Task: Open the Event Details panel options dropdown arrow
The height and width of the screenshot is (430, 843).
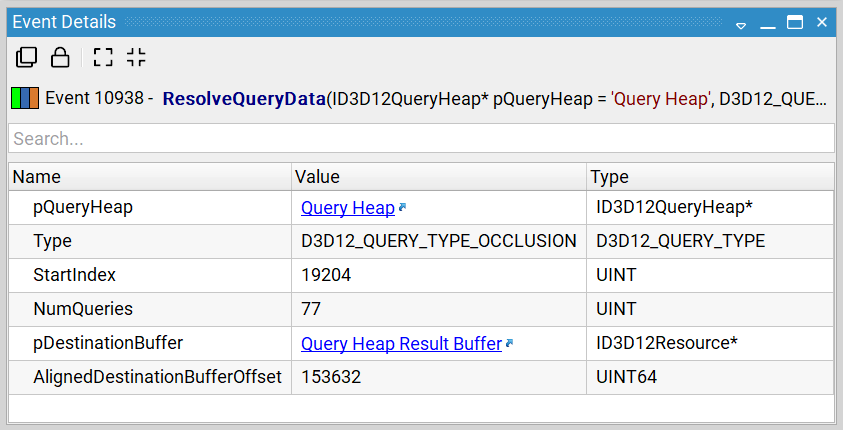Action: point(742,23)
